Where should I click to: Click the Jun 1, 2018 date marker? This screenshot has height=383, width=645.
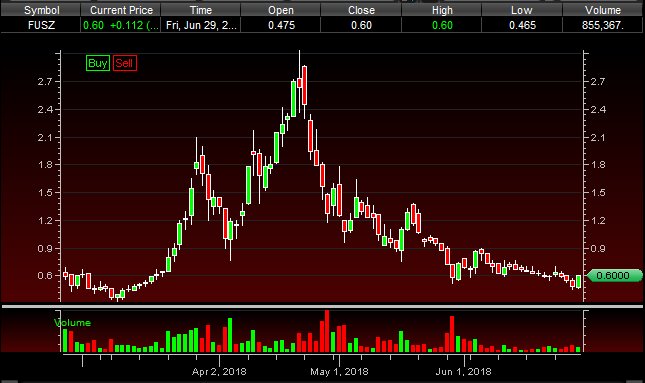coord(464,371)
